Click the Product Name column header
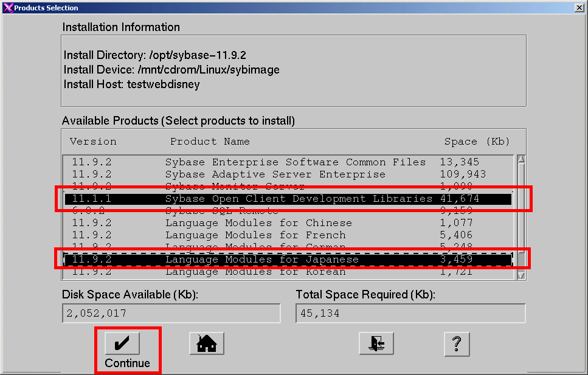The width and height of the screenshot is (588, 375). coord(210,142)
